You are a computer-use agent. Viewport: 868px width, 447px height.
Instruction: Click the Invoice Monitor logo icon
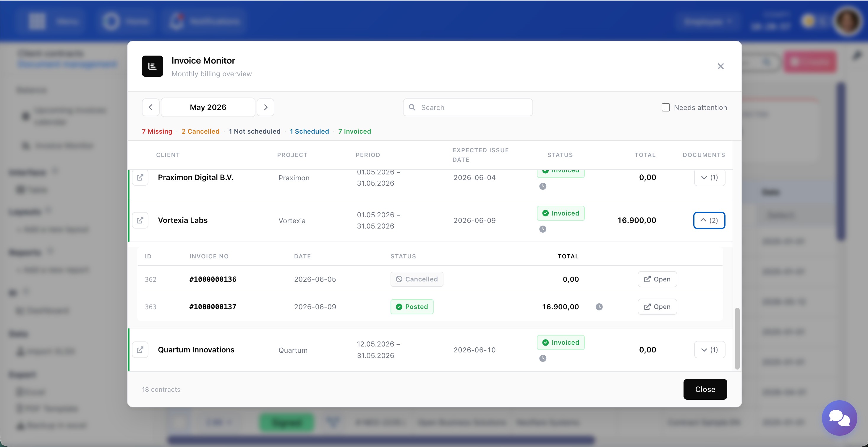click(152, 66)
